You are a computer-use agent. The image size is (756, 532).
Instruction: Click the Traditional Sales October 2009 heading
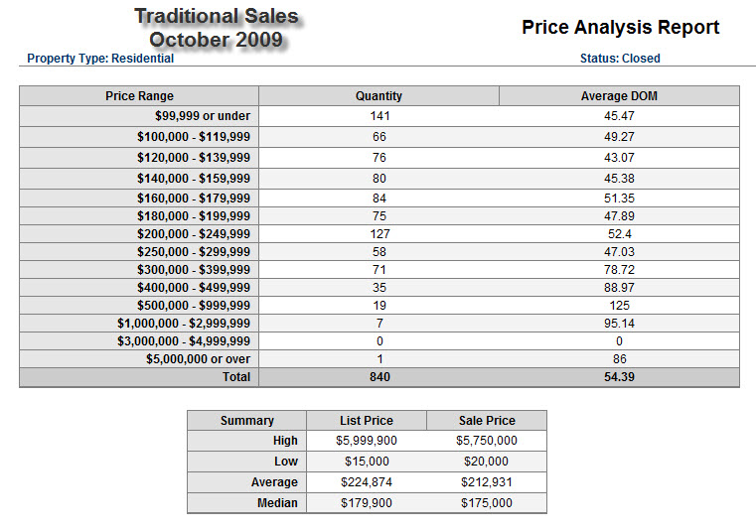[x=216, y=28]
